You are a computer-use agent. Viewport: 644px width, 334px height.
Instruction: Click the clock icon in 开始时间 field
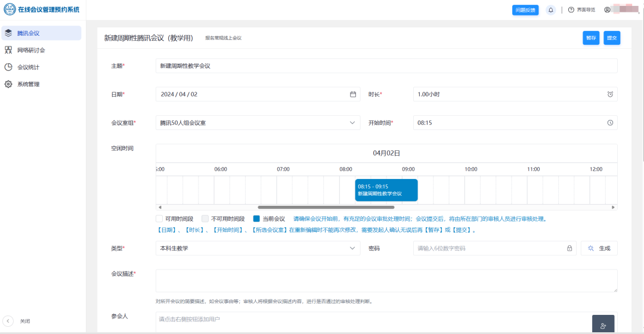coord(610,123)
